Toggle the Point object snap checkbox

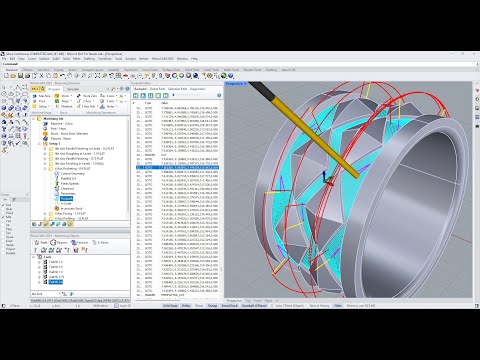[x=3, y=213]
